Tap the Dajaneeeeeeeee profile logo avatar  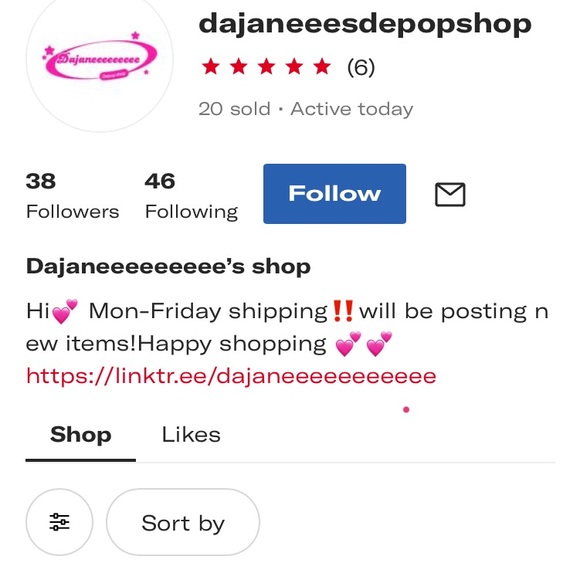coord(100,61)
